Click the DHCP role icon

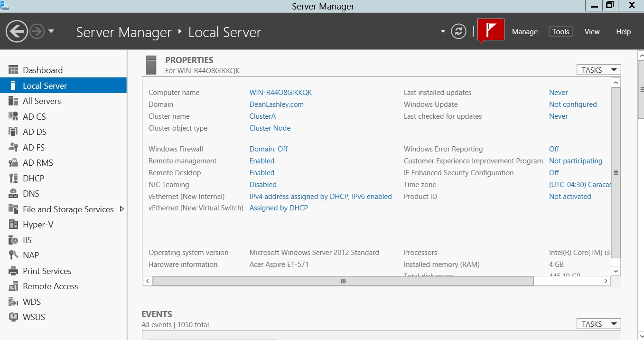(x=13, y=179)
